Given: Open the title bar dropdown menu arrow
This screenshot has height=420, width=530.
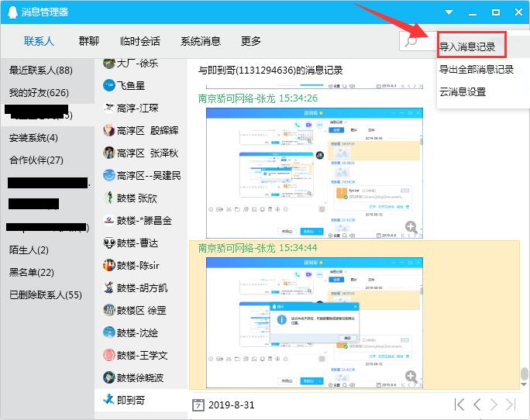Looking at the screenshot, I should click(x=449, y=12).
